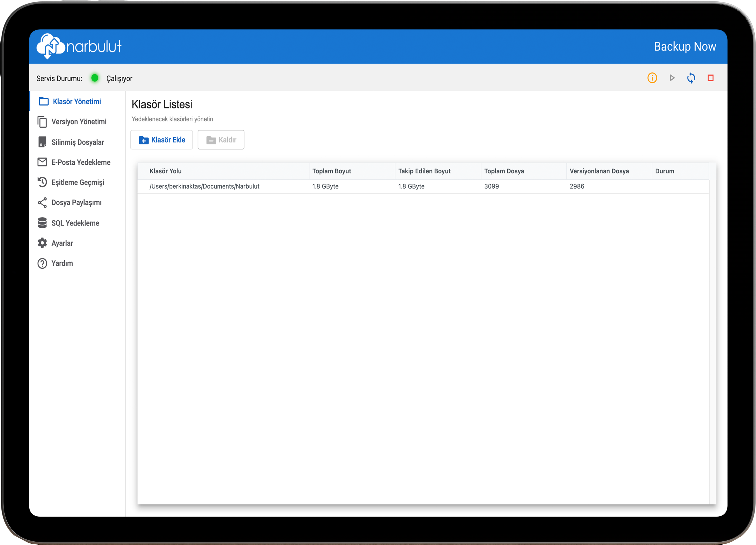This screenshot has width=756, height=545.
Task: Click the Eşitleme Geçmişi history icon
Action: (42, 182)
